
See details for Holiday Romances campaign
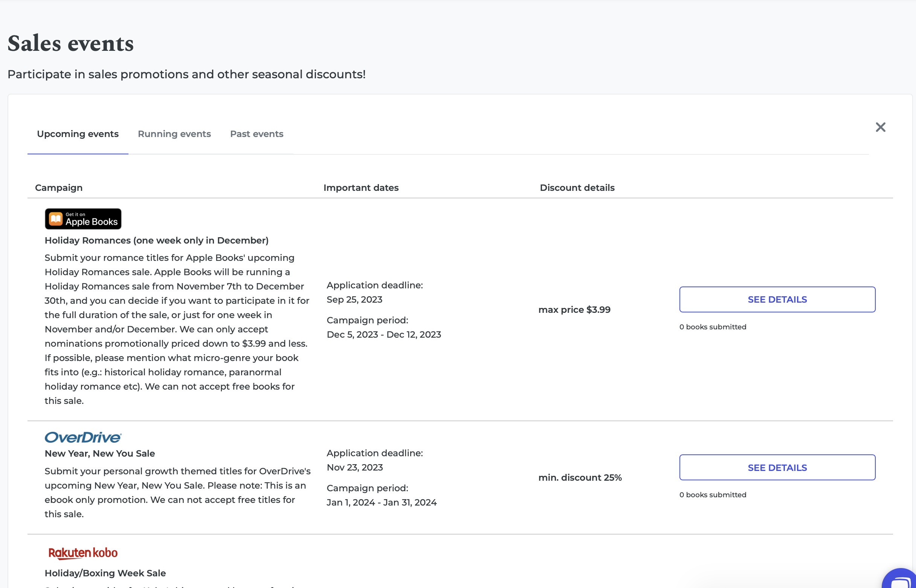(x=777, y=299)
